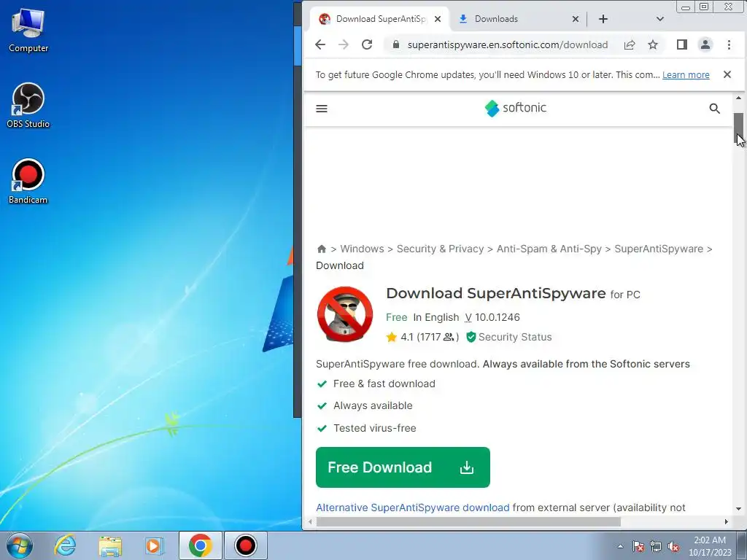Screen dimensions: 747x560
Task: Click the 'Always available' text
Action: pyautogui.click(x=373, y=405)
